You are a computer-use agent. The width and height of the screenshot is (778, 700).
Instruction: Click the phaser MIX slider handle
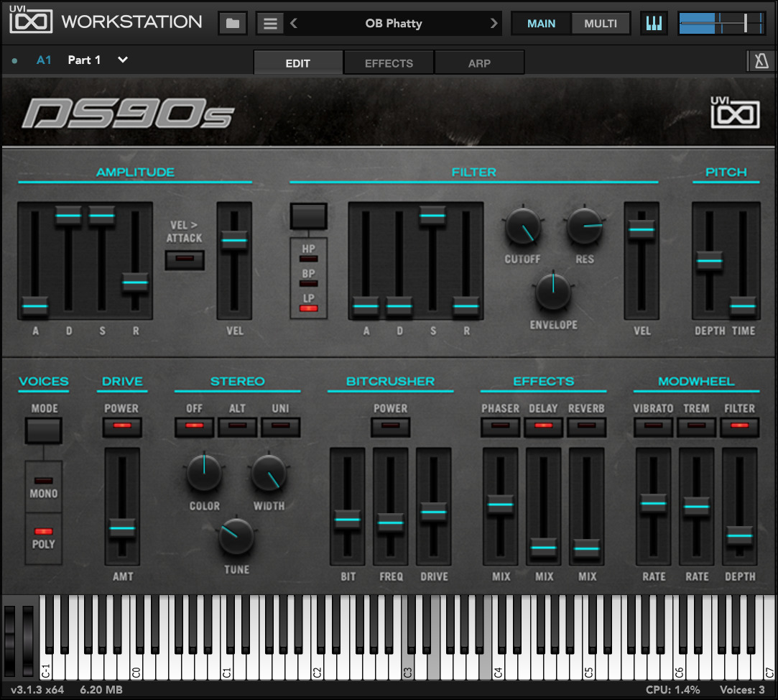point(500,505)
